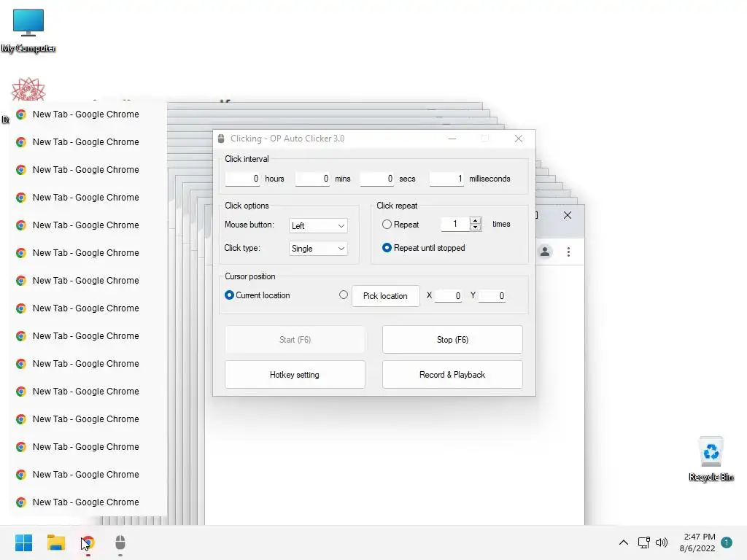Open Record & Playback
The width and height of the screenshot is (747, 560).
click(452, 375)
